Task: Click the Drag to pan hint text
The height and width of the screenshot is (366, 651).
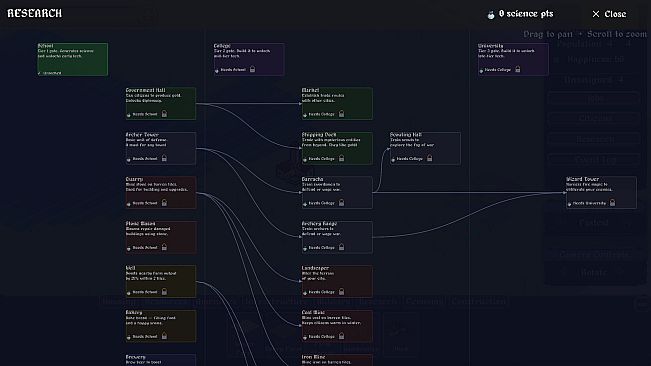Action: tap(548, 34)
